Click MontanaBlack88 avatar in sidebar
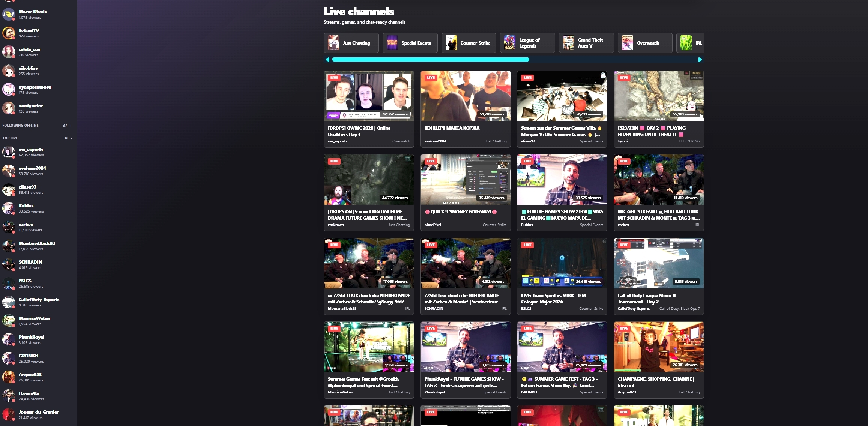868x426 pixels. tap(9, 246)
